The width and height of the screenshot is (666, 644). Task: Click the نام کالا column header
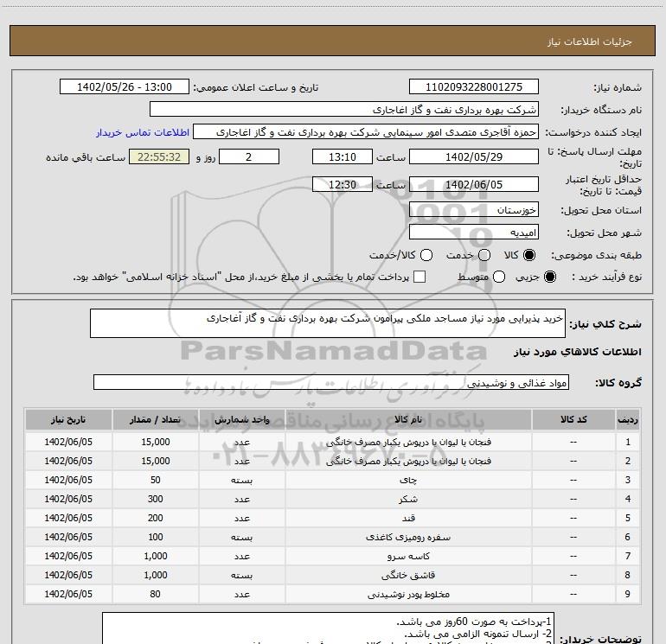408,419
